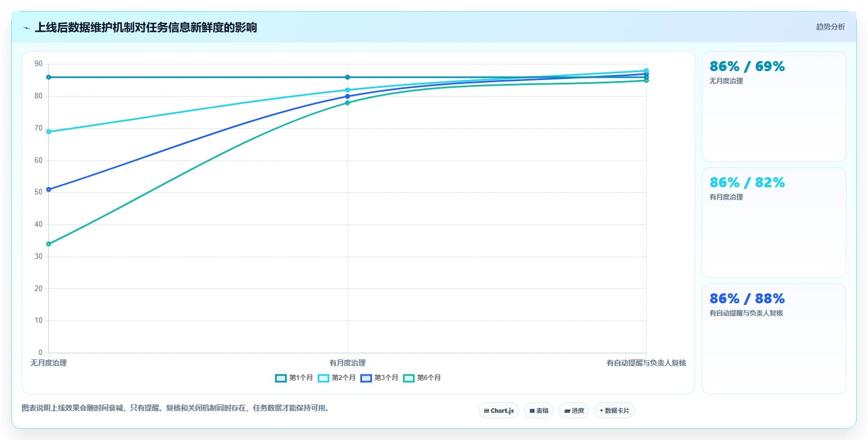Click the 第1个月 data point at 无月度治理
868x440 pixels.
click(x=49, y=77)
